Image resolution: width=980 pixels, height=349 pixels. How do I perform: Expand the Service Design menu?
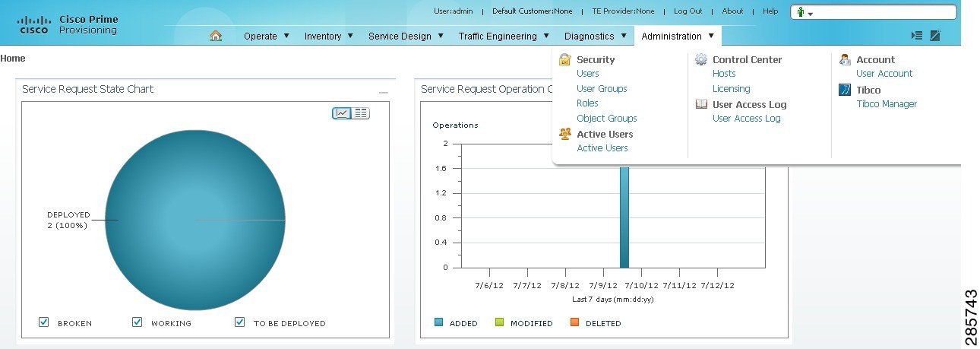406,36
